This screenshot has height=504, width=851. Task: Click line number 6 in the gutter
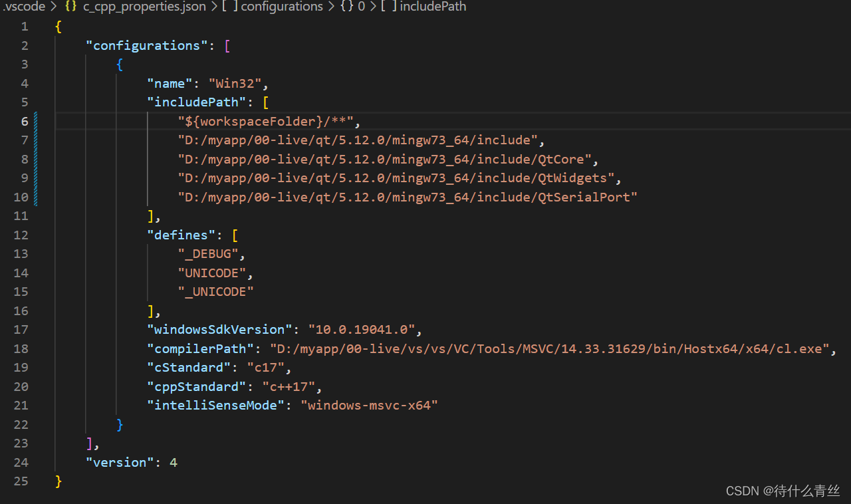pos(25,121)
